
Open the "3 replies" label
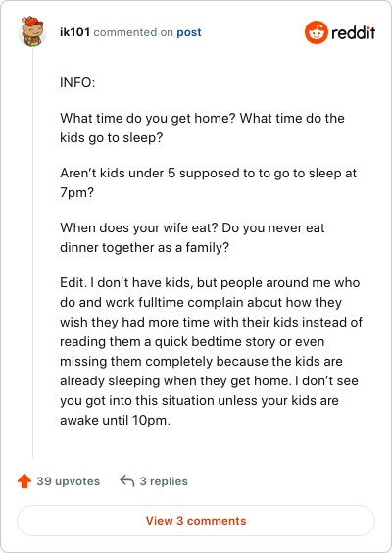point(164,481)
